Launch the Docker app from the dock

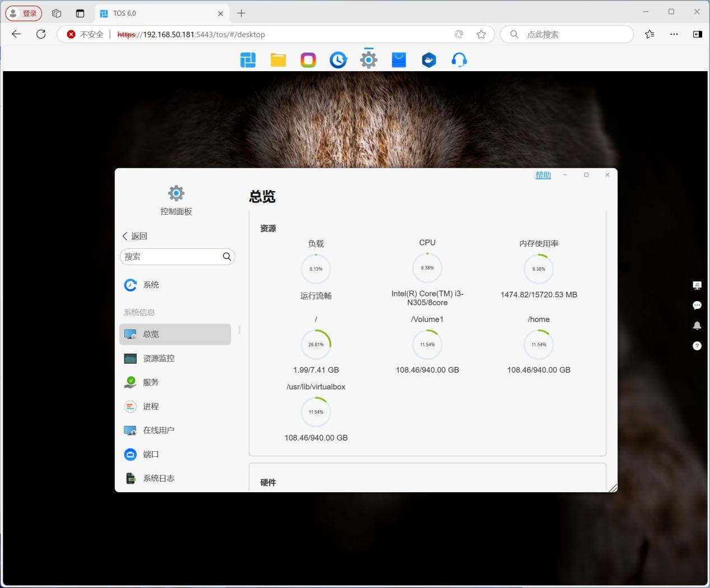click(x=429, y=60)
